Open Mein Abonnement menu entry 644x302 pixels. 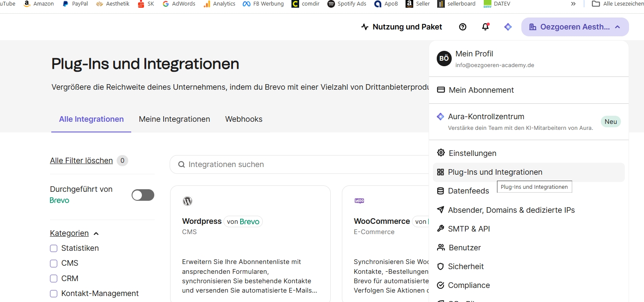529,90
